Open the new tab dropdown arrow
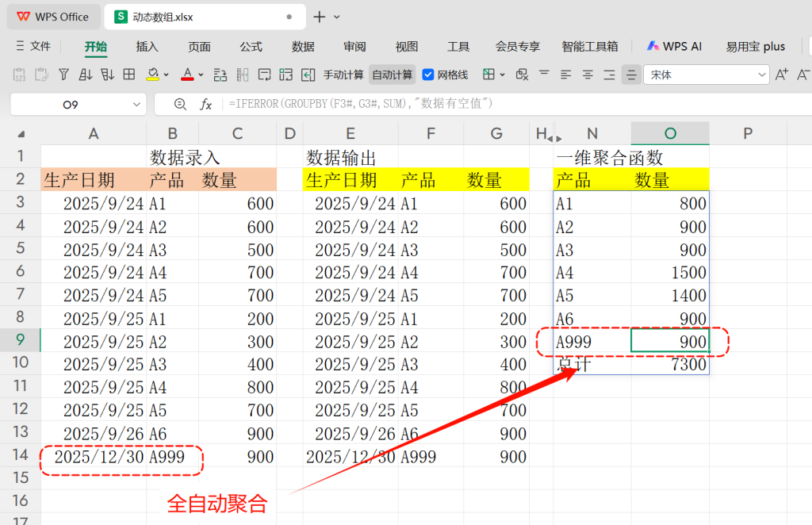 [x=336, y=17]
